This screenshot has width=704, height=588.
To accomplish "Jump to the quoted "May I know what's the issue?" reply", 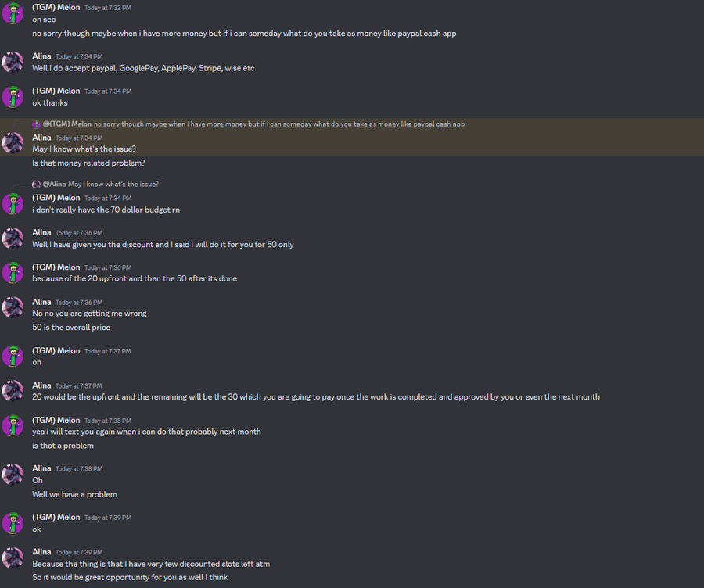I will [x=113, y=184].
